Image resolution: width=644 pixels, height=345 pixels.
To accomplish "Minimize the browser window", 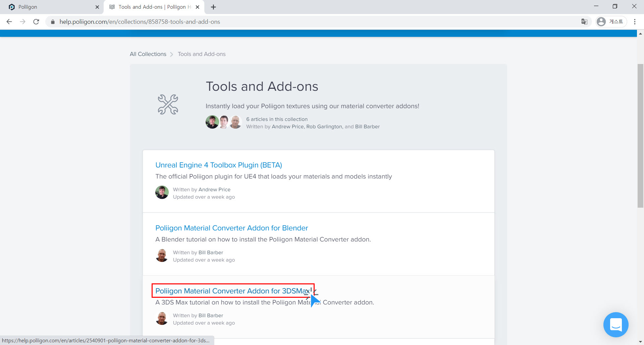I will click(x=596, y=6).
